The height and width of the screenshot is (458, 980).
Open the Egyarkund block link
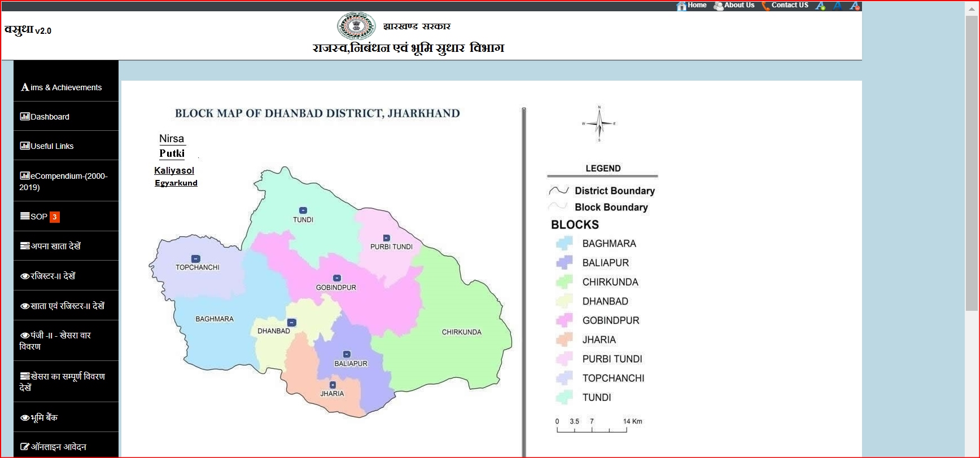click(176, 183)
